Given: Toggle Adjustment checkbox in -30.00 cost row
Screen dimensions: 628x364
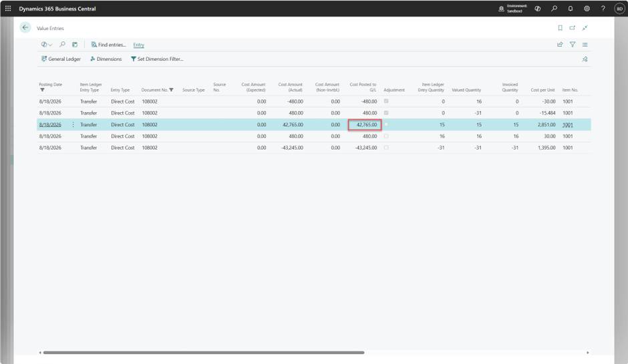Looking at the screenshot, I should (x=386, y=102).
